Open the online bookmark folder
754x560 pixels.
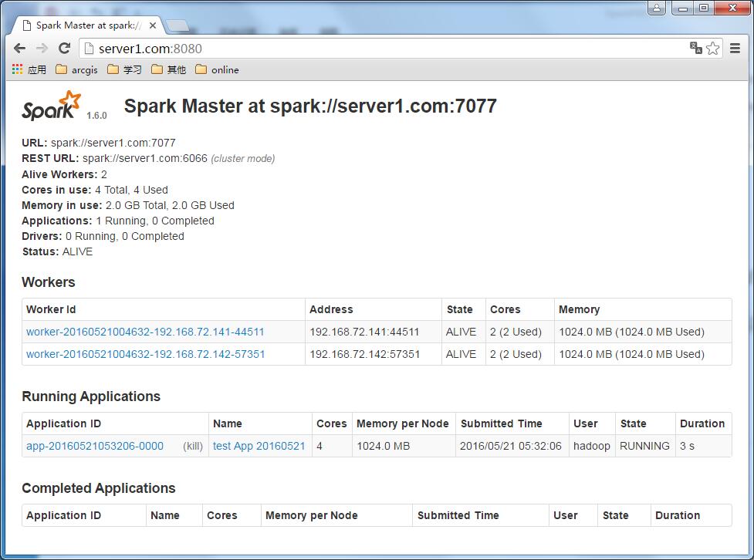coord(217,69)
